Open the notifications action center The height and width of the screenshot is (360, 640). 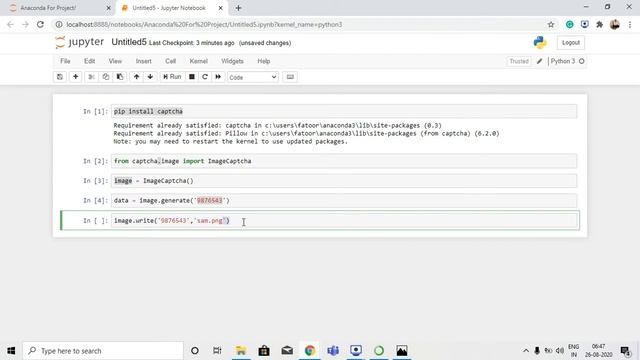click(x=625, y=351)
